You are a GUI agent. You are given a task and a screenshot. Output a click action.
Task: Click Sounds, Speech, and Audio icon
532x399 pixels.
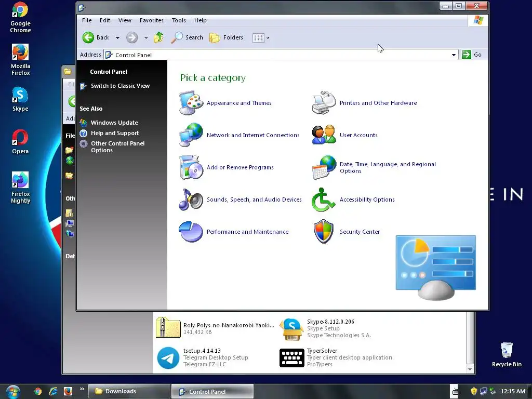point(191,199)
